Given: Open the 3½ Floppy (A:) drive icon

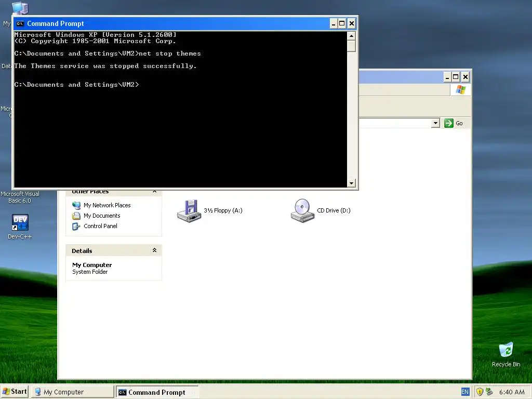Looking at the screenshot, I should pyautogui.click(x=189, y=211).
